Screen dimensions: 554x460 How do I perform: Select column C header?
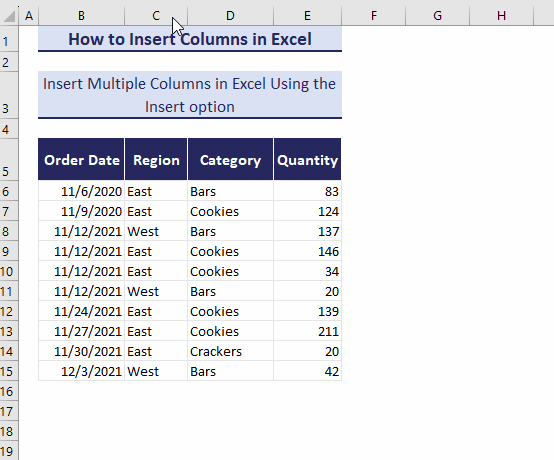tap(156, 16)
